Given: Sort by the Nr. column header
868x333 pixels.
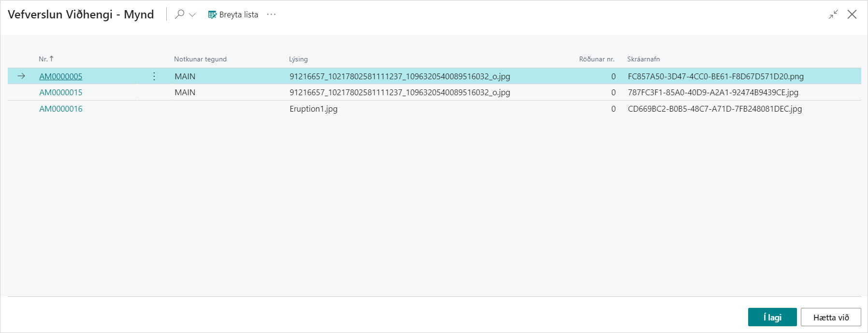Looking at the screenshot, I should [43, 59].
